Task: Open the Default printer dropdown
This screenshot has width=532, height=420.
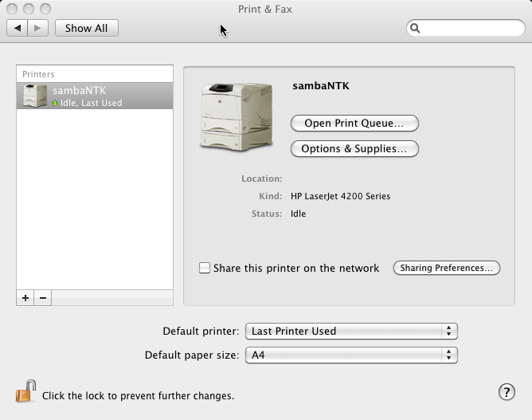Action: (351, 331)
